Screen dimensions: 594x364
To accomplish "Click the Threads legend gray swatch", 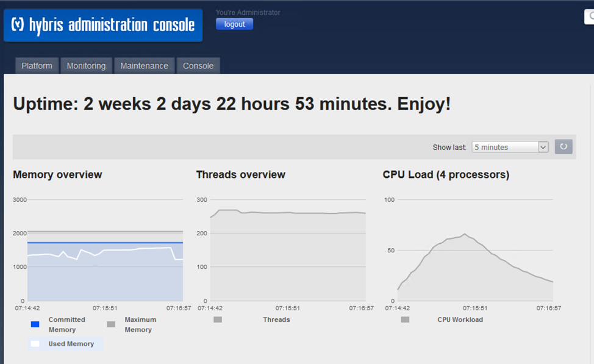I will click(x=218, y=319).
